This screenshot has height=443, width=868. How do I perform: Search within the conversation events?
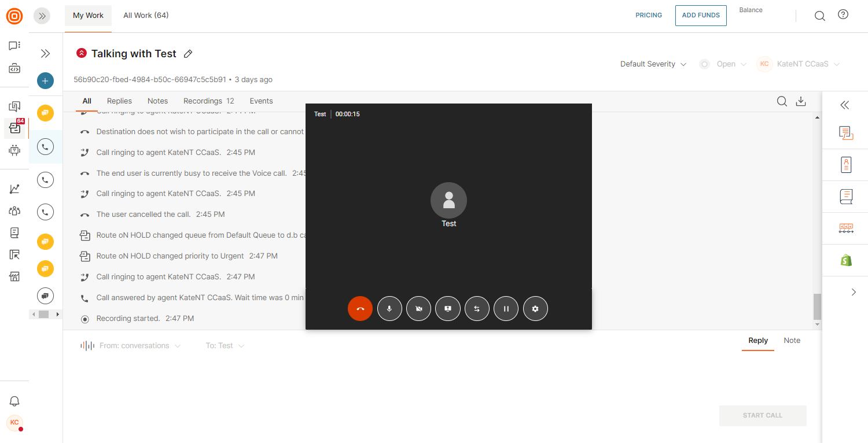tap(782, 101)
